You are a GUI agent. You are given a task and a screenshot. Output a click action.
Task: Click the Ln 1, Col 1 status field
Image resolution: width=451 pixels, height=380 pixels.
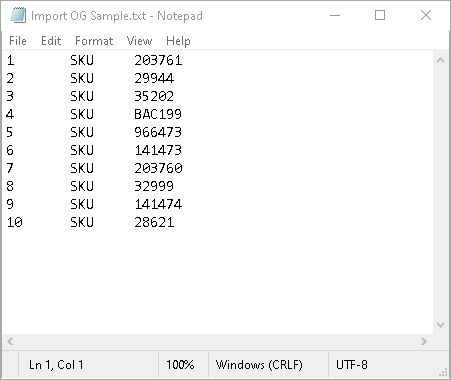pyautogui.click(x=56, y=364)
